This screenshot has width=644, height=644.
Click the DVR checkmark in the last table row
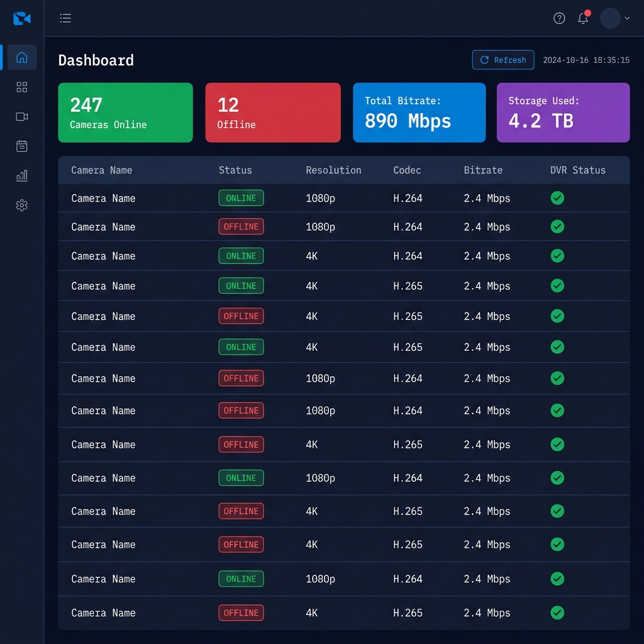(557, 613)
